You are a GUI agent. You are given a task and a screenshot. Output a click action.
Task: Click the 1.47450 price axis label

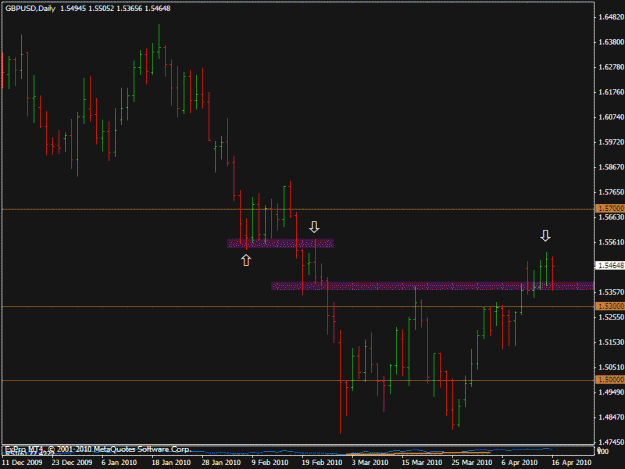[x=611, y=442]
